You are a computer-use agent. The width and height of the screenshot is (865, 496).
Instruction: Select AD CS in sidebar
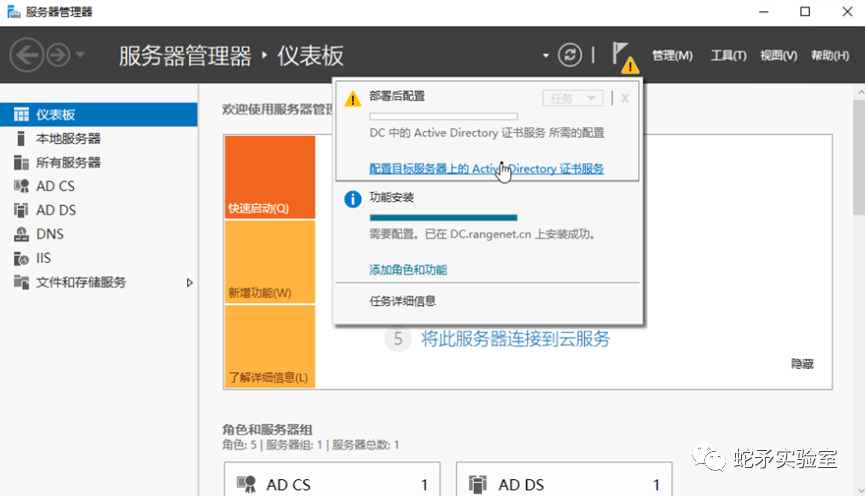pos(55,186)
